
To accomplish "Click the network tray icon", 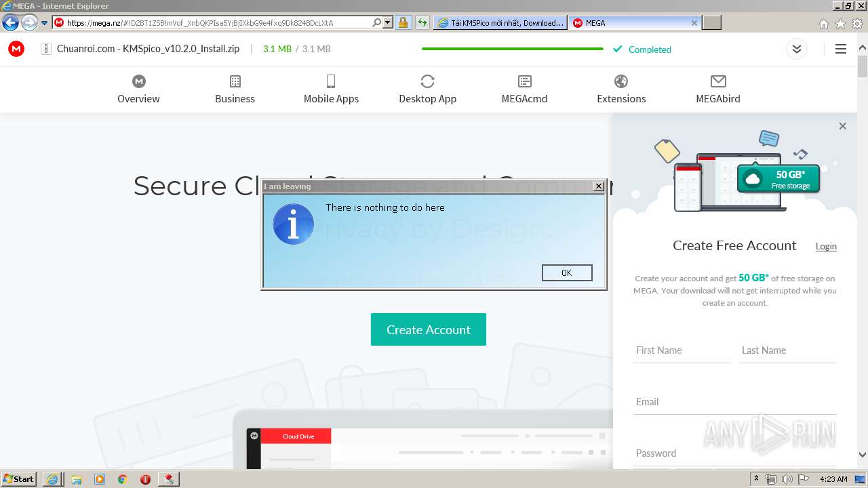I will pos(771,479).
